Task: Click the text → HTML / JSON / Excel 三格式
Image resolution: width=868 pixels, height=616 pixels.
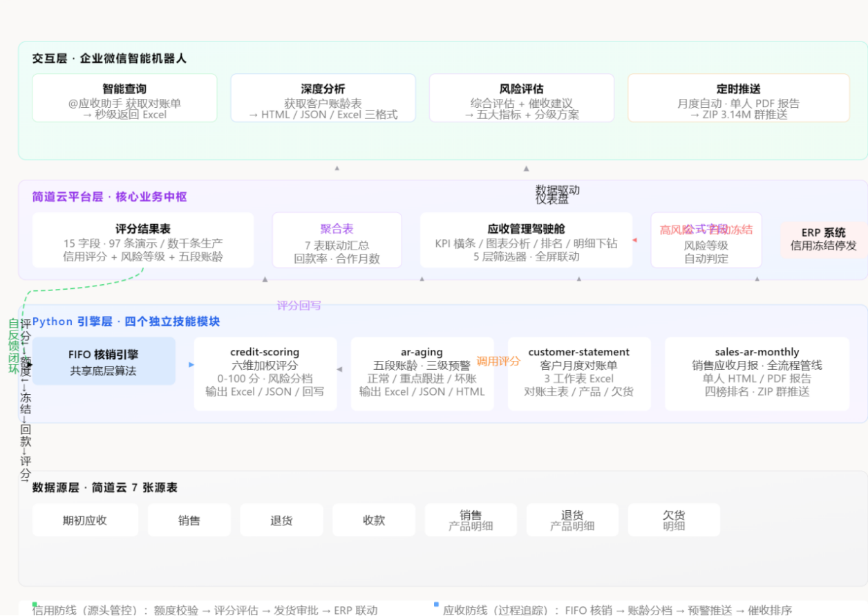Action: (x=323, y=115)
